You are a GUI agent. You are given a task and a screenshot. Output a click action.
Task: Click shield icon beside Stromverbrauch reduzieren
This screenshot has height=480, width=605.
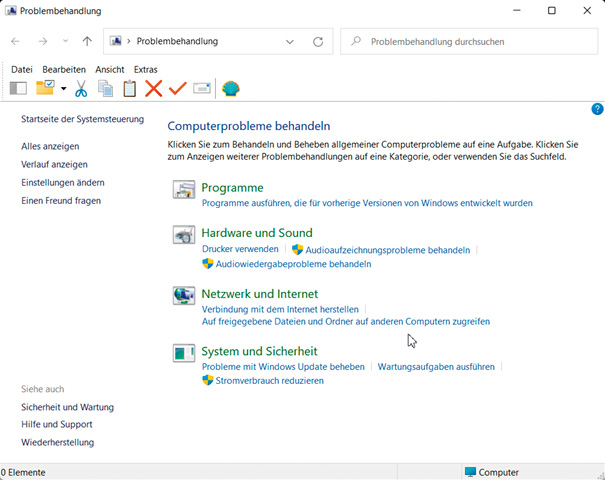coord(208,380)
